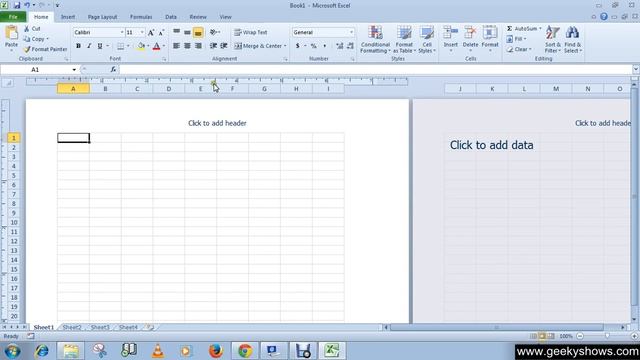Open VLC media player from taskbar
The width and height of the screenshot is (640, 360).
point(158,351)
